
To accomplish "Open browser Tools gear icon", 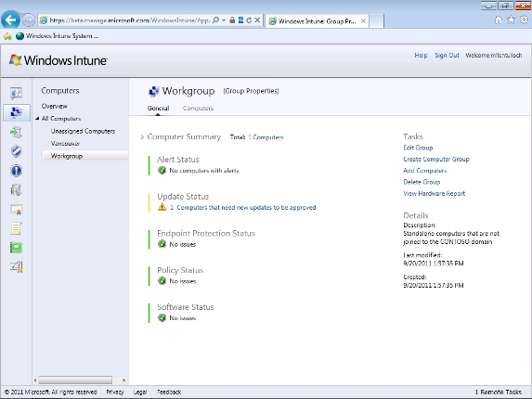I will 525,20.
